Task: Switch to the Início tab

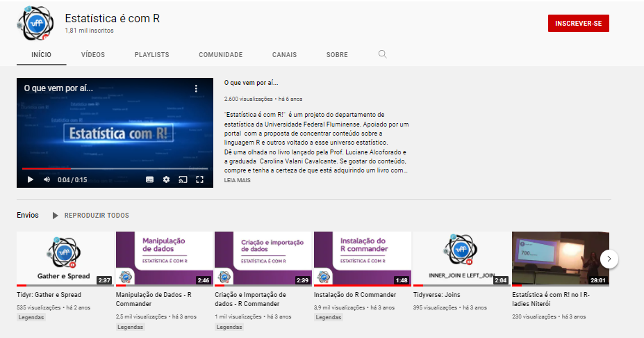Action: click(42, 55)
